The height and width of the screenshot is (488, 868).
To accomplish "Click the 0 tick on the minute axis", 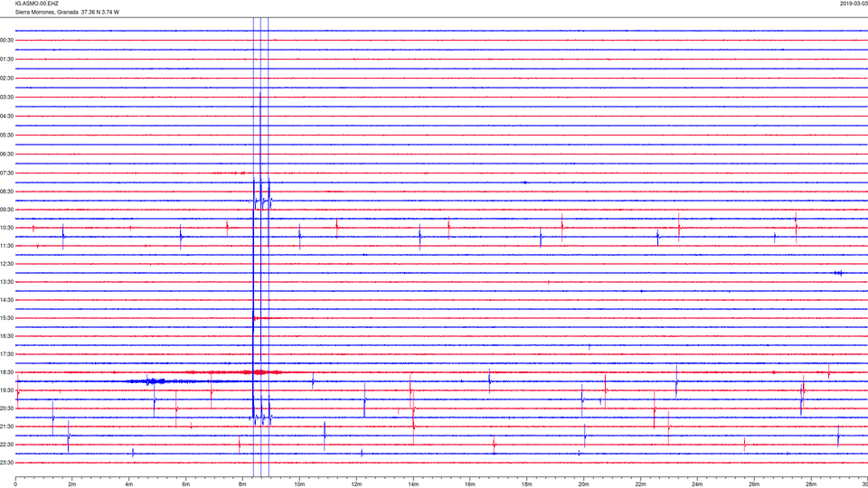I will [x=15, y=484].
